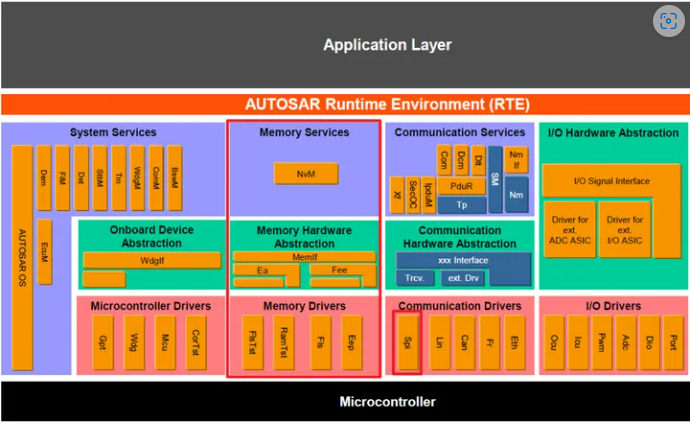The image size is (692, 423).
Task: Select the Com module block
Action: 444,160
